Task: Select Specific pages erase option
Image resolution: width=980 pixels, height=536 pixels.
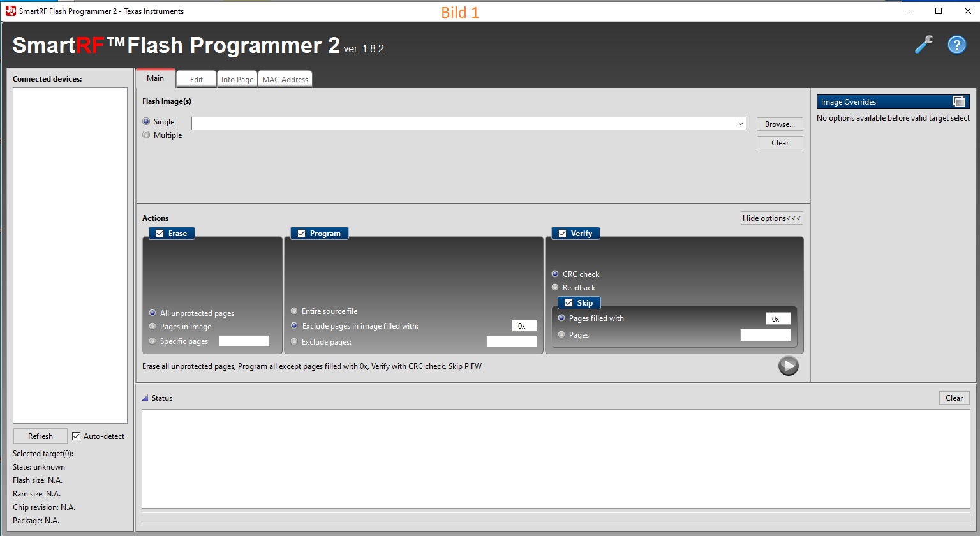Action: pyautogui.click(x=152, y=341)
